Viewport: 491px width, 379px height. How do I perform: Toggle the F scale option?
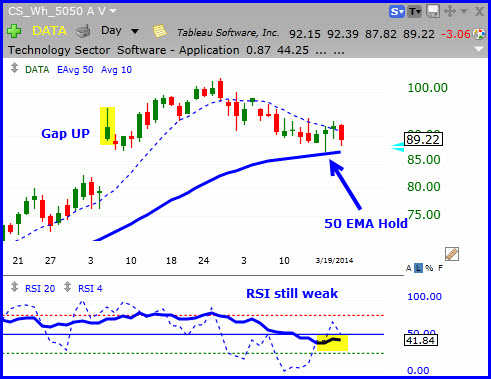click(x=440, y=268)
